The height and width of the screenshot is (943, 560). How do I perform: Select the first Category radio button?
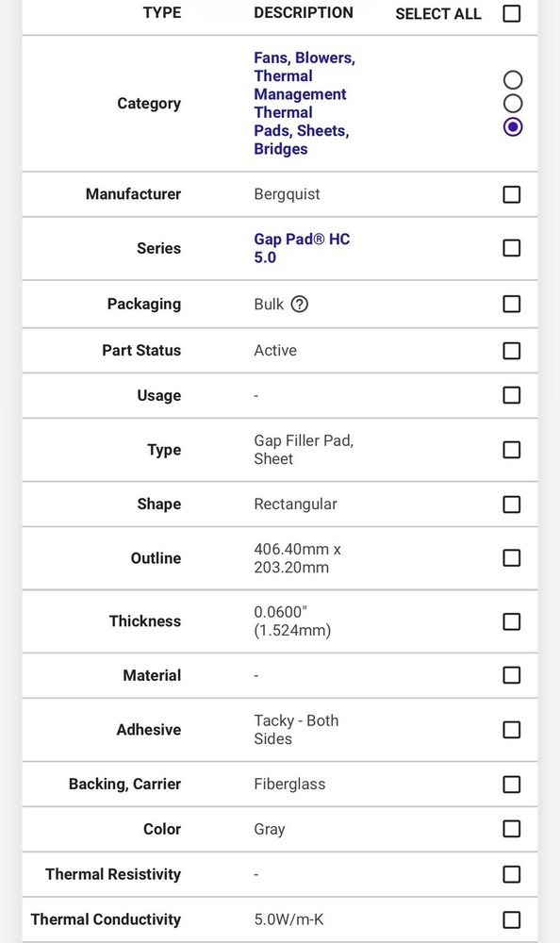[x=513, y=80]
